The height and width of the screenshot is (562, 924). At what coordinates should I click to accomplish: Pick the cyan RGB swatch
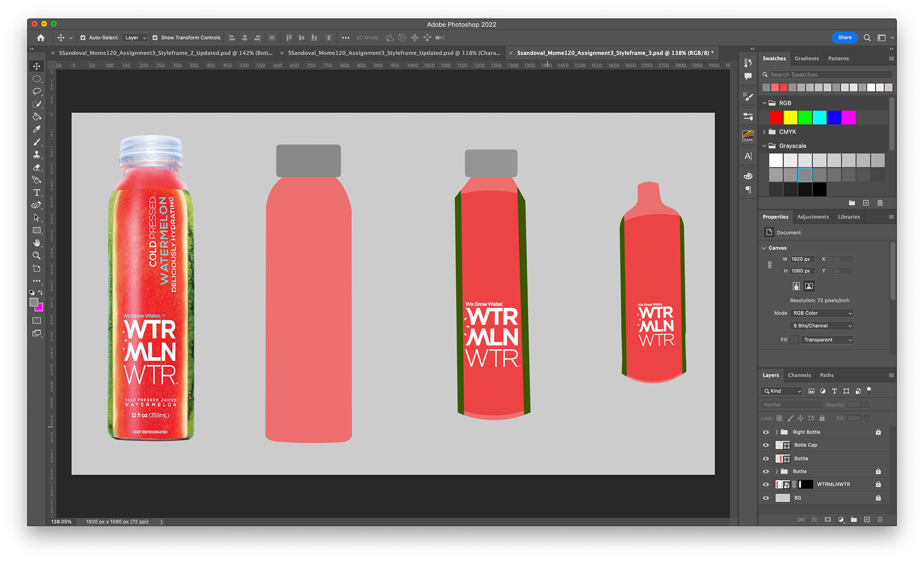tap(819, 118)
